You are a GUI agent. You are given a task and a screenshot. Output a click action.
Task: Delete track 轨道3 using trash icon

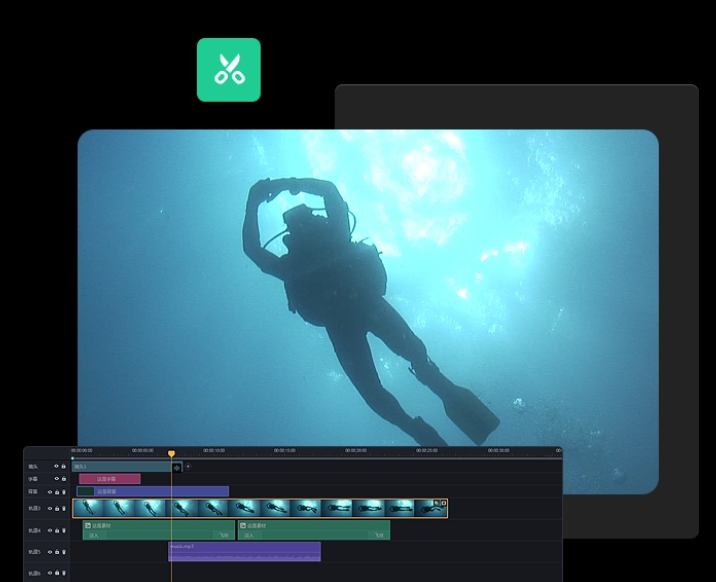65,509
